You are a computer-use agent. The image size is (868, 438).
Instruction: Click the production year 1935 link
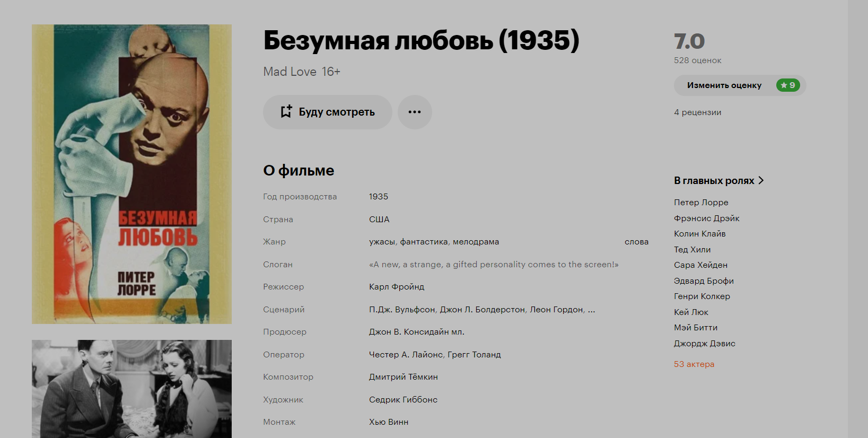click(x=379, y=197)
